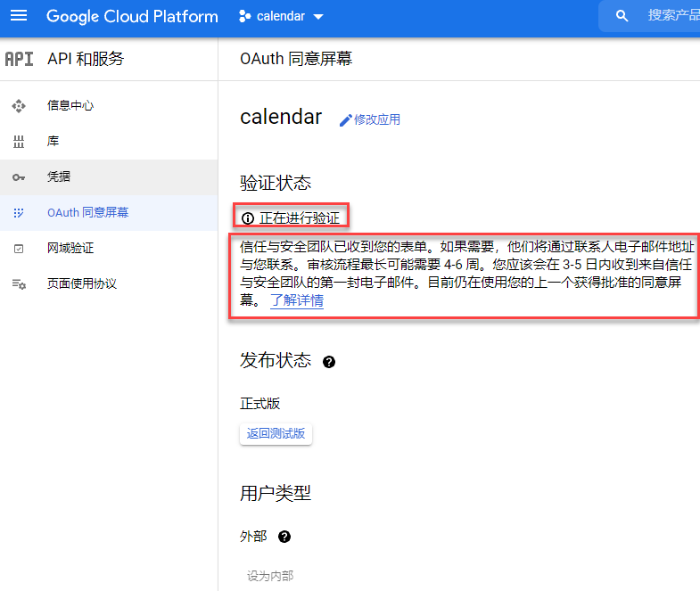The image size is (700, 591).
Task: Click the 页面使用协议 settings icon
Action: [19, 283]
